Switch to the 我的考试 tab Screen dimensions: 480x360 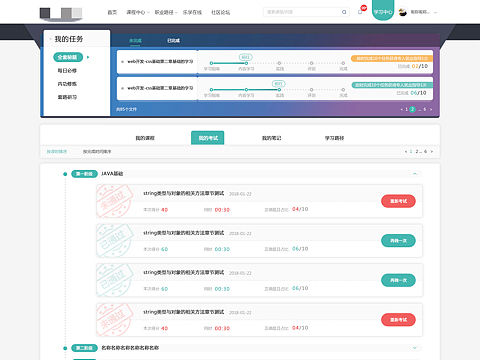[x=208, y=138]
